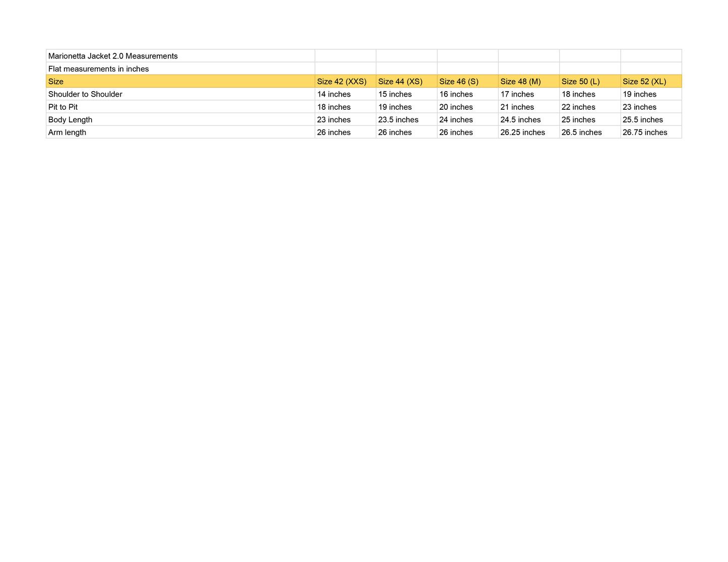Viewport: 728px width, 562px height.
Task: Select the 23.5 inches Body Length cell
Action: click(399, 120)
